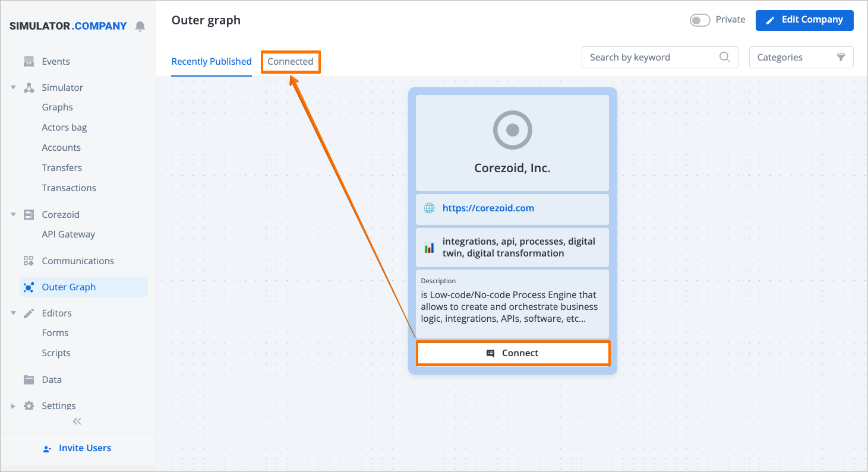
Task: Switch to the Recently Published tab
Action: [x=212, y=61]
